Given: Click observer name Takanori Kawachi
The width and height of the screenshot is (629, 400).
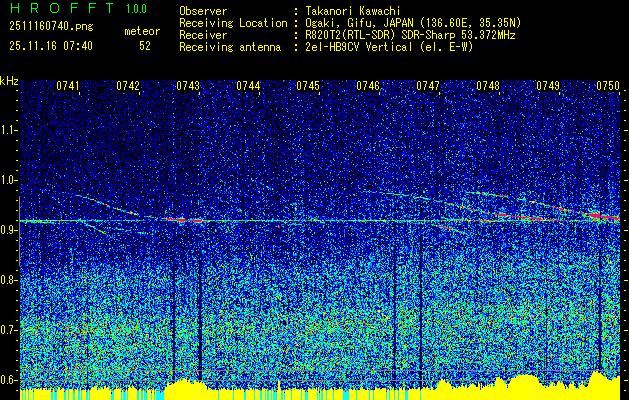Looking at the screenshot, I should click(x=353, y=11).
